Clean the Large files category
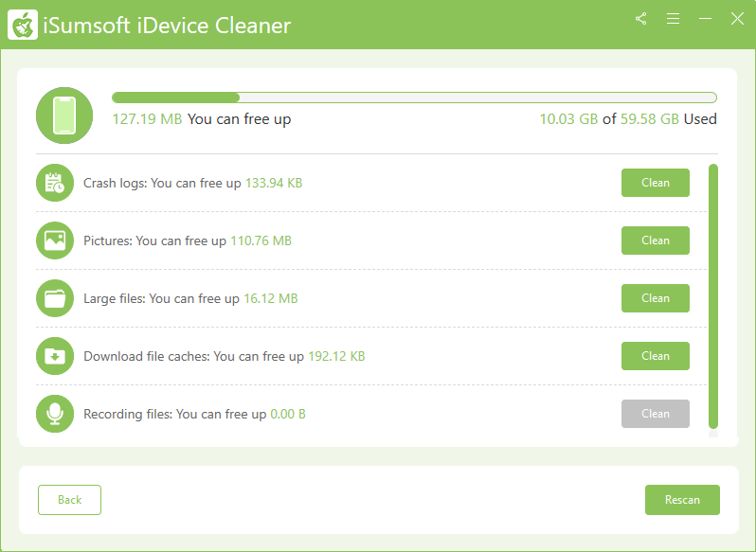The width and height of the screenshot is (756, 552). (656, 298)
